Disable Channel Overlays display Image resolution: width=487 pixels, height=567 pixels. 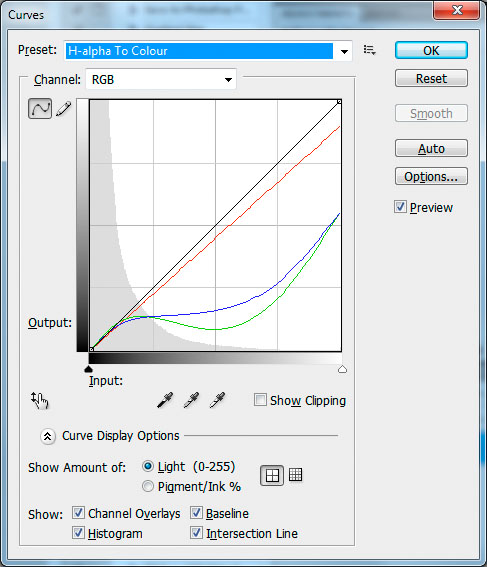(78, 512)
